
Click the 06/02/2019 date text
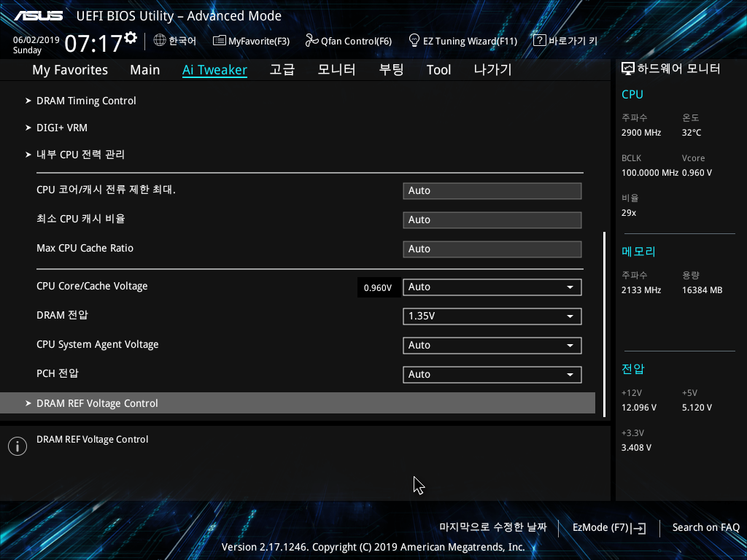[x=36, y=40]
